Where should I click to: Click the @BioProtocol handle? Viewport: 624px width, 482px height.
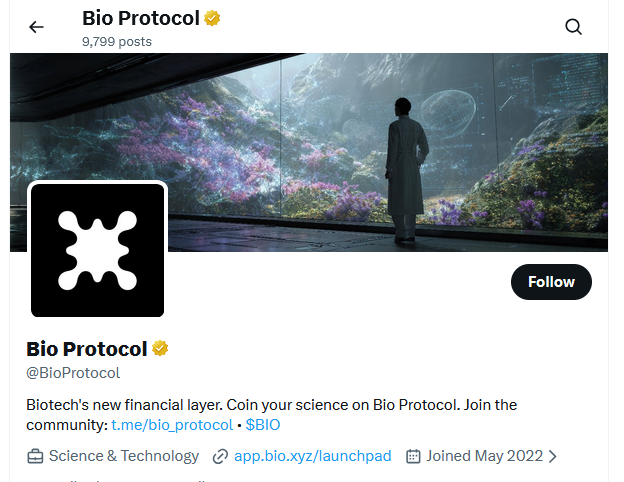click(x=73, y=373)
